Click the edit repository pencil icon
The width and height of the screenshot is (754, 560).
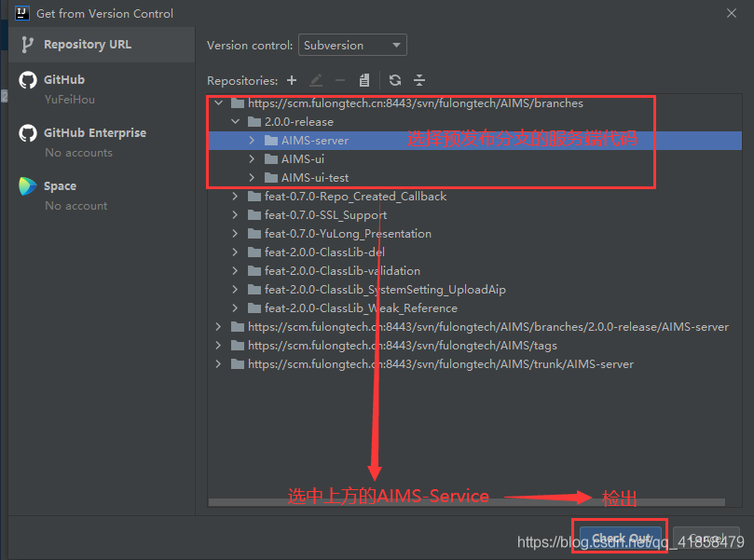click(x=316, y=80)
